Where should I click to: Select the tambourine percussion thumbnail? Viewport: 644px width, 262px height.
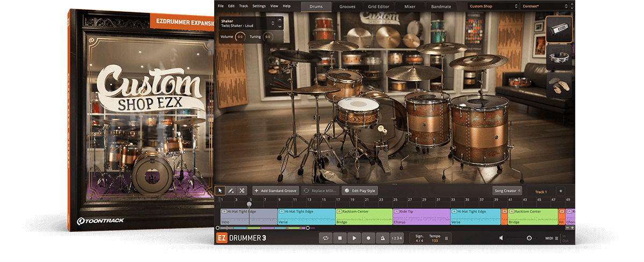[x=559, y=58]
